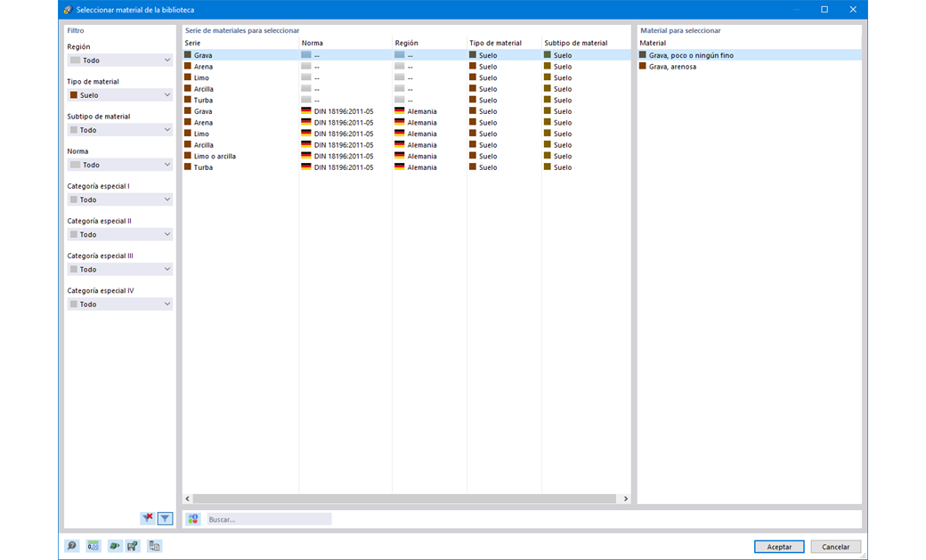Open the Categoría especial IV dropdown
Screen dimensions: 926x560
click(x=120, y=304)
